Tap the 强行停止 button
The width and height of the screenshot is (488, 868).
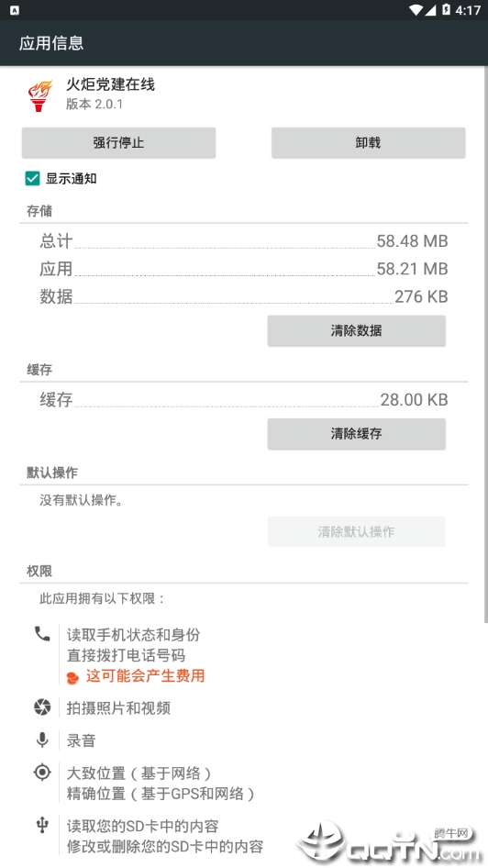[x=118, y=143]
